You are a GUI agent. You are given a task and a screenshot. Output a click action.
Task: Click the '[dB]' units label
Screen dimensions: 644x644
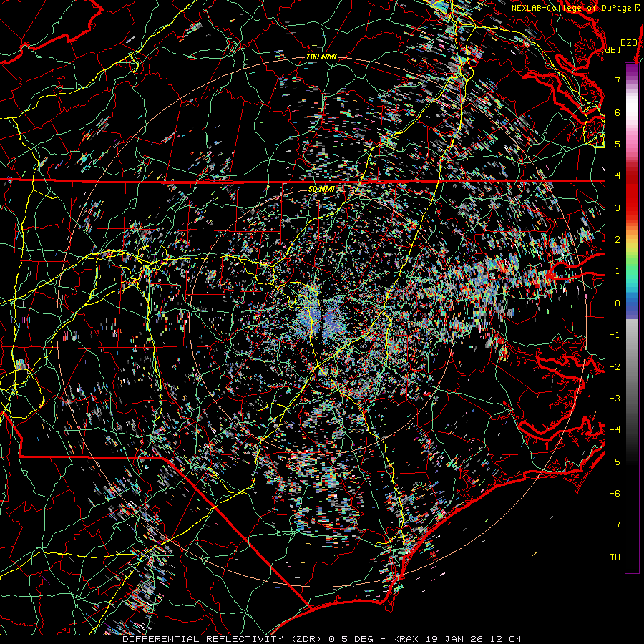point(610,49)
